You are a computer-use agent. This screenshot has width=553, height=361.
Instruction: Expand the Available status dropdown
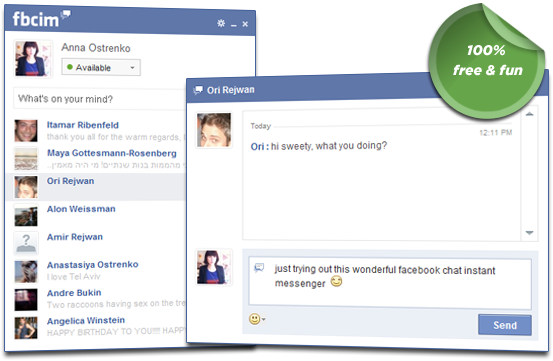(101, 67)
